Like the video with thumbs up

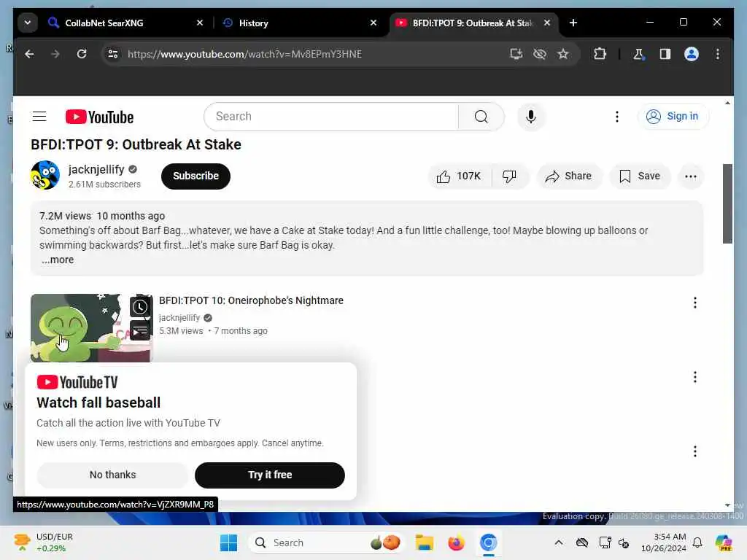[459, 176]
